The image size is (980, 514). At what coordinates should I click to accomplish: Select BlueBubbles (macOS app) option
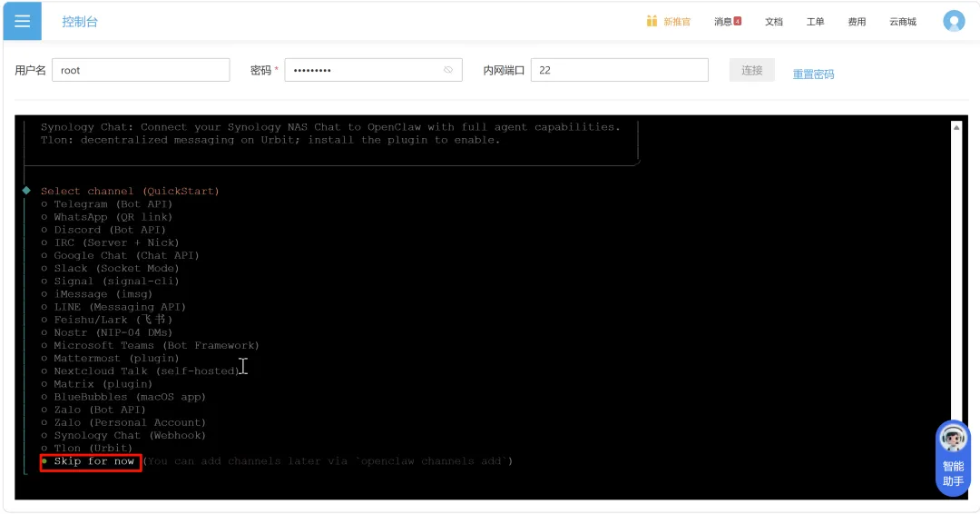pos(123,397)
